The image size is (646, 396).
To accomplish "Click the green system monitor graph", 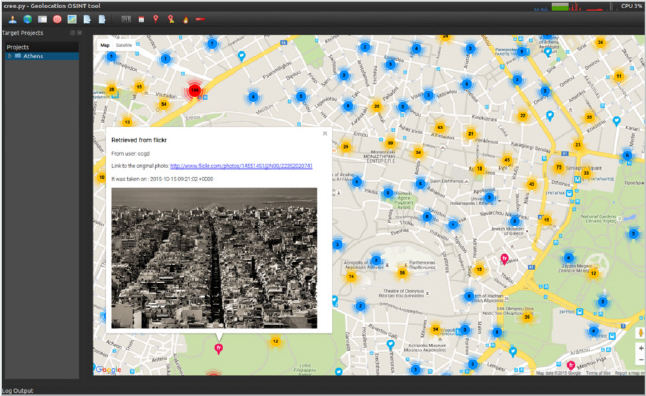I will [560, 7].
